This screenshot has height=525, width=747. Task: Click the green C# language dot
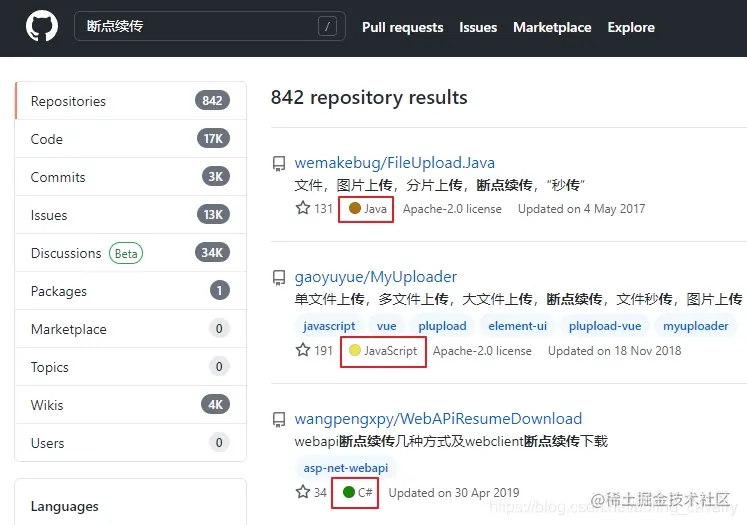[x=349, y=492]
